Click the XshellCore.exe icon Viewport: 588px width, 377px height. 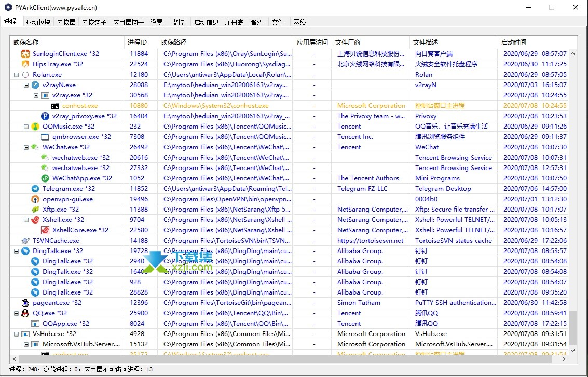pos(45,230)
